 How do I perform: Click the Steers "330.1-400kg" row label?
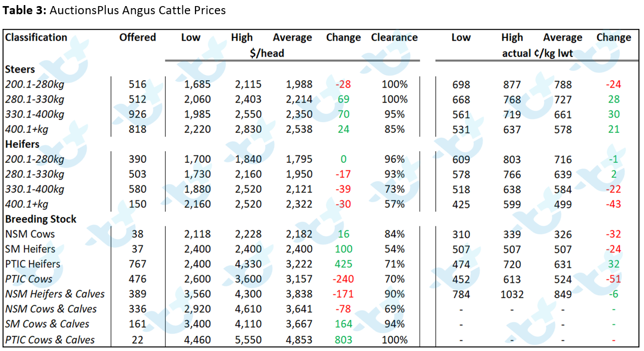click(34, 115)
